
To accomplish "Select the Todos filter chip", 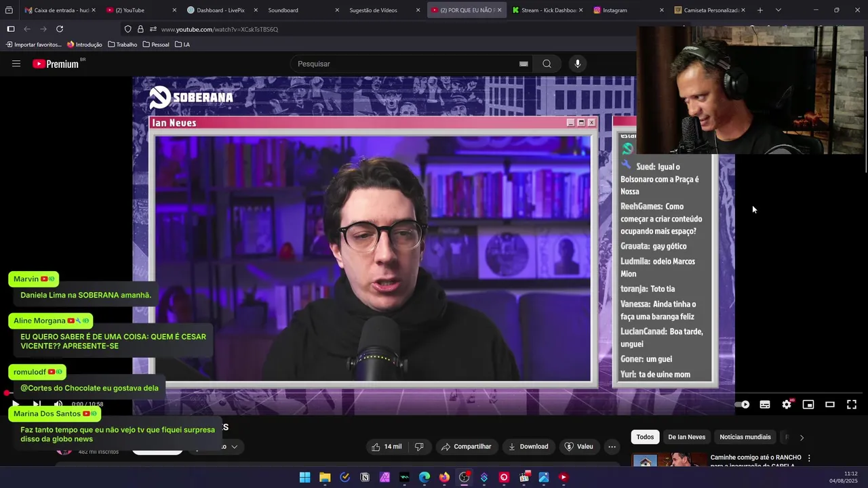I will point(645,437).
